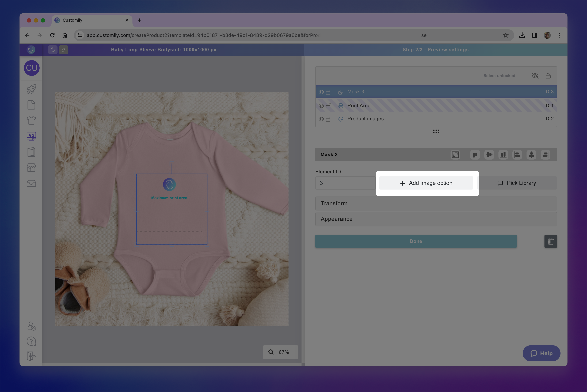
Task: Open a new browser tab
Action: tap(139, 20)
